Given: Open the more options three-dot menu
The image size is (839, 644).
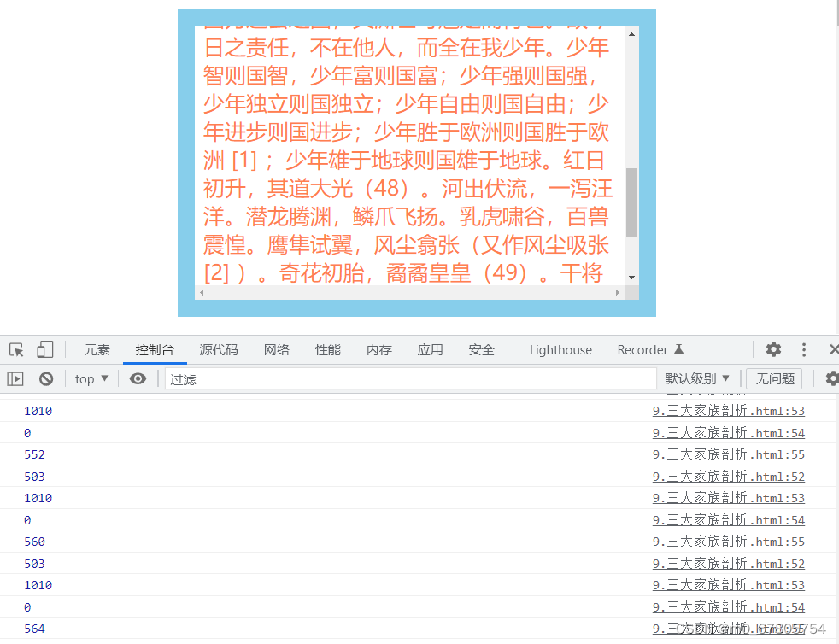Looking at the screenshot, I should (804, 349).
